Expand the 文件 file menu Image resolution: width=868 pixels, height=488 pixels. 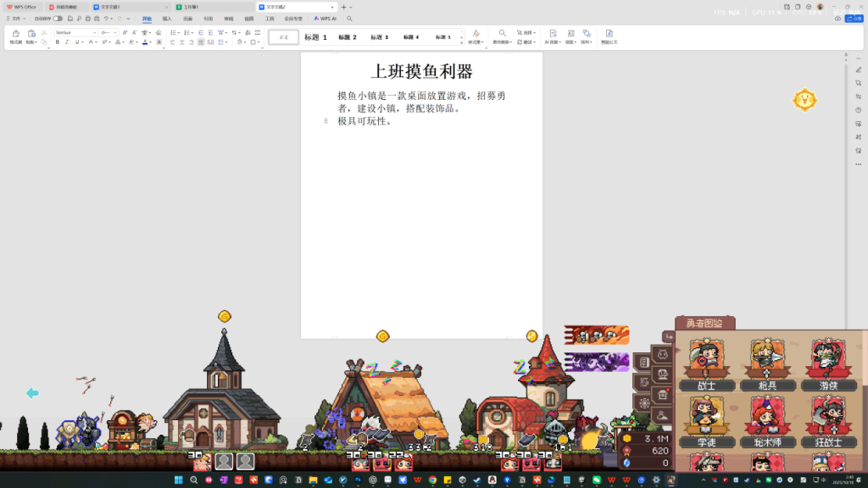tap(14, 18)
